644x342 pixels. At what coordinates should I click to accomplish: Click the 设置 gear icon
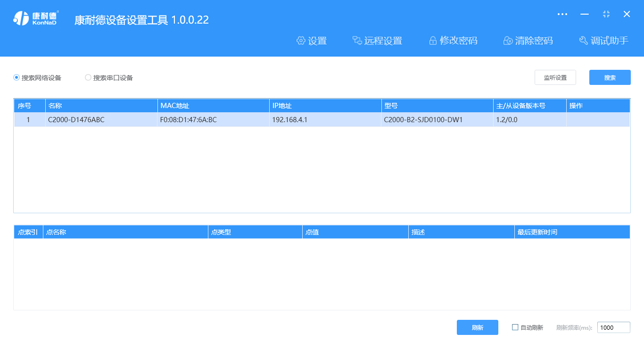(x=301, y=41)
